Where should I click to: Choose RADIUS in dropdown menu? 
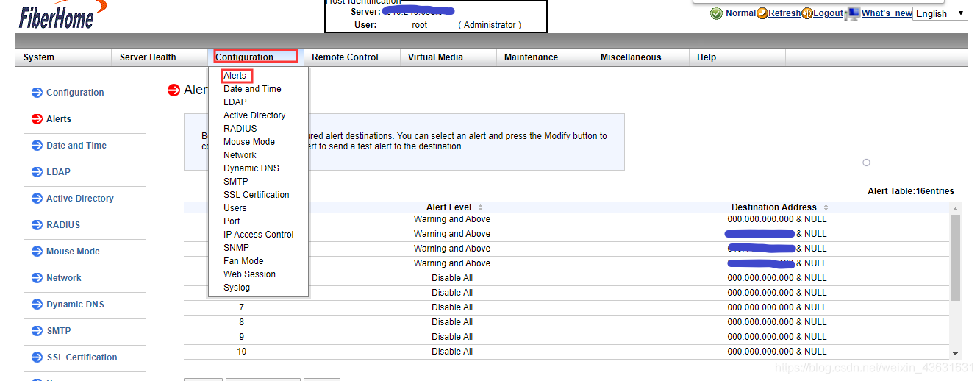click(x=240, y=129)
